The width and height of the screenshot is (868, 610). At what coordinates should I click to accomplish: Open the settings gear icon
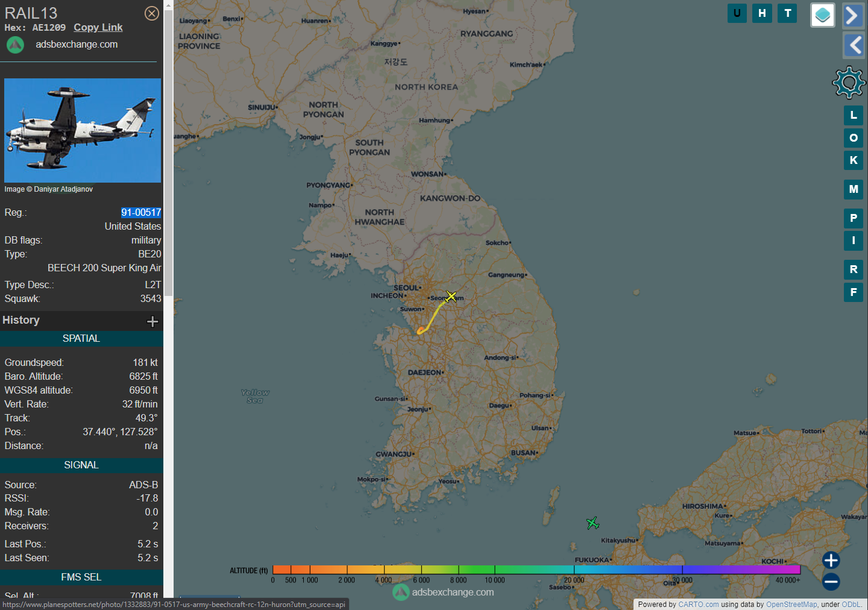click(849, 83)
